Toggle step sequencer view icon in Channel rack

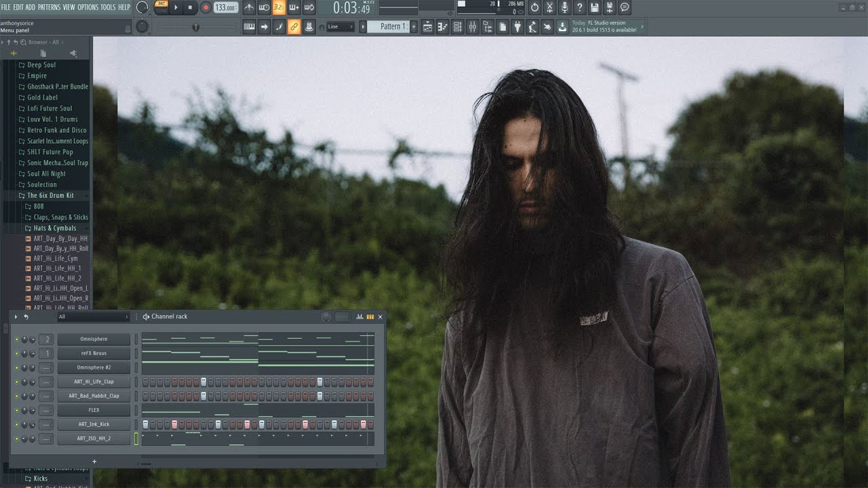coord(370,317)
